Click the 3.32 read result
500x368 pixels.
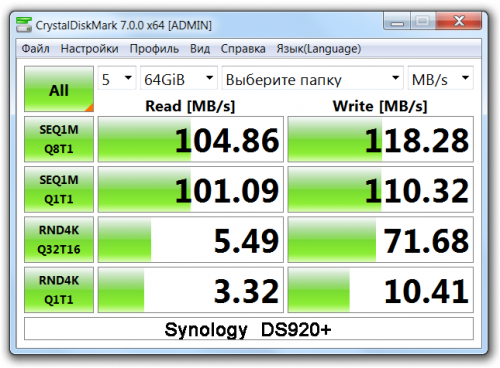click(x=191, y=290)
